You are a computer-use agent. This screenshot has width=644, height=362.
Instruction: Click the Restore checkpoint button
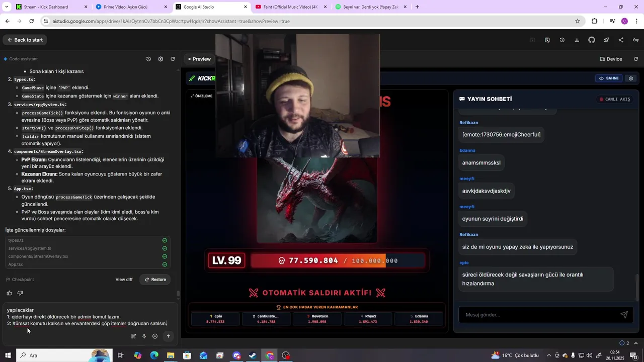click(155, 280)
